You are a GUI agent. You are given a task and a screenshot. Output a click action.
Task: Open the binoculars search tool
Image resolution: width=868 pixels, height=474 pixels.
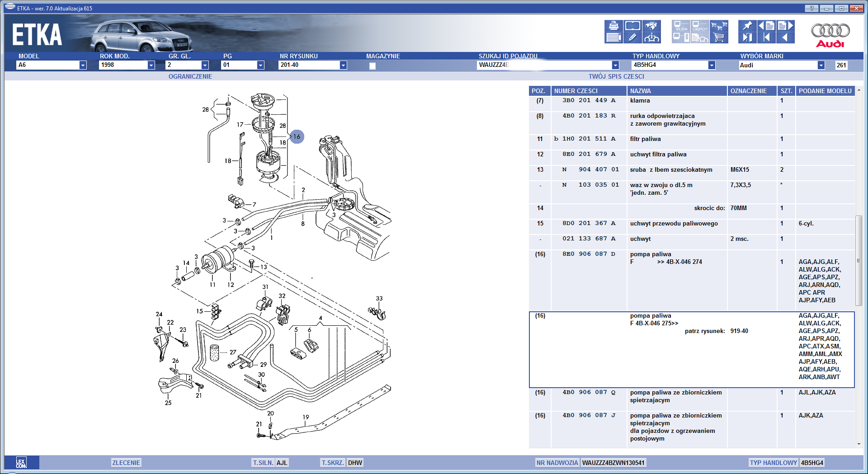[651, 26]
